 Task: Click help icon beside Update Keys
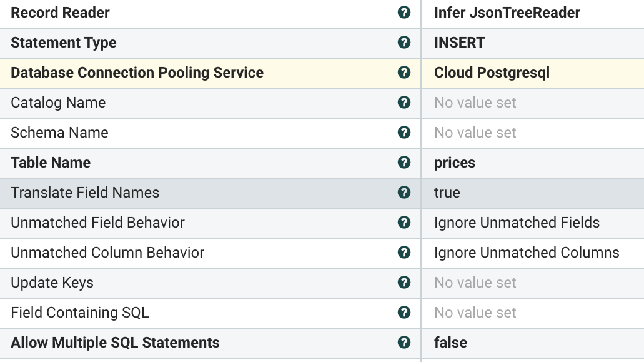404,283
